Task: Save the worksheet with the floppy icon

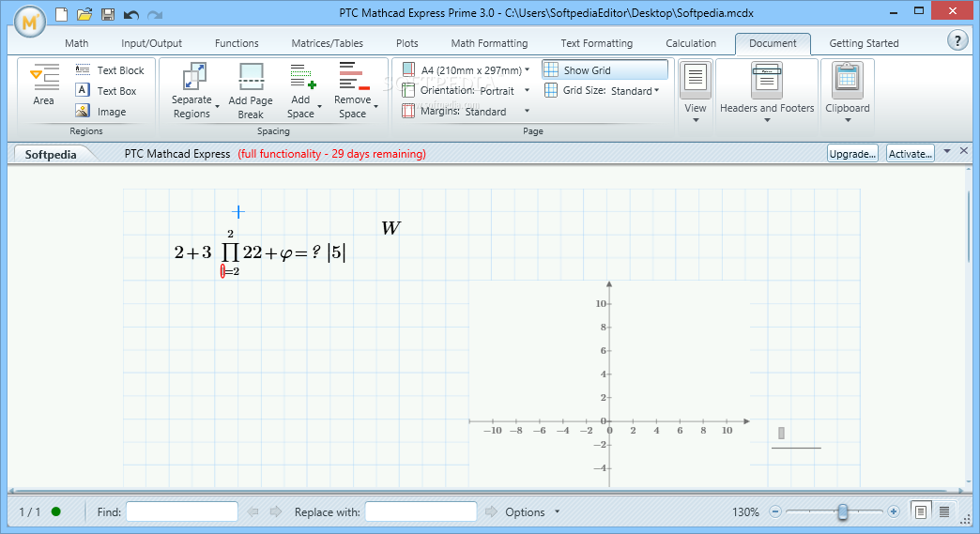Action: click(108, 14)
